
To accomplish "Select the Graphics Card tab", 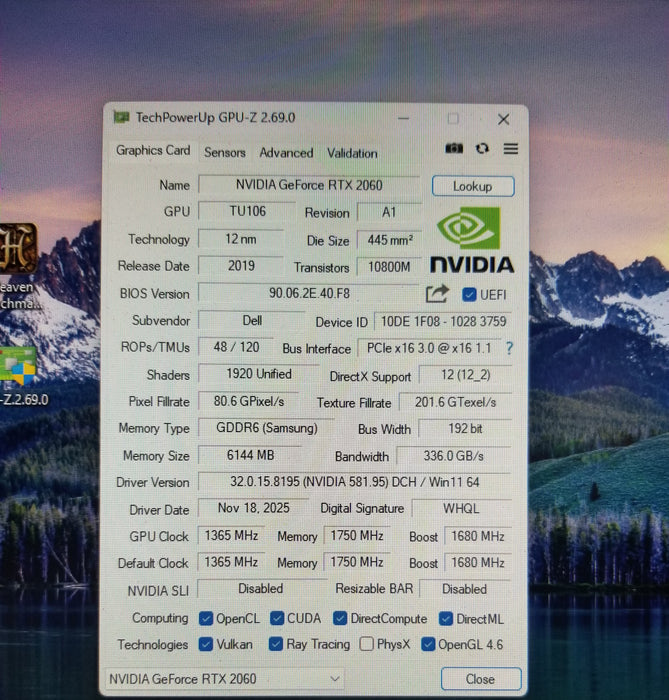I will click(153, 150).
